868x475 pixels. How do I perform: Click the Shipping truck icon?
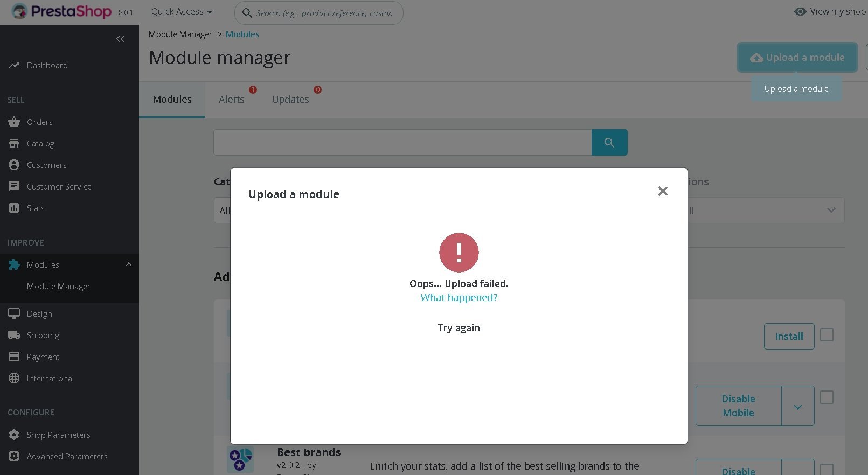14,335
